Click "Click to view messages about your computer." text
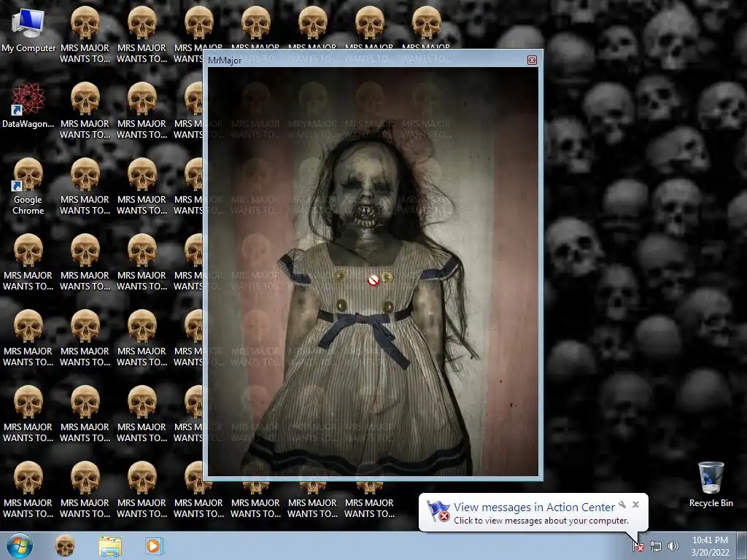 (541, 521)
